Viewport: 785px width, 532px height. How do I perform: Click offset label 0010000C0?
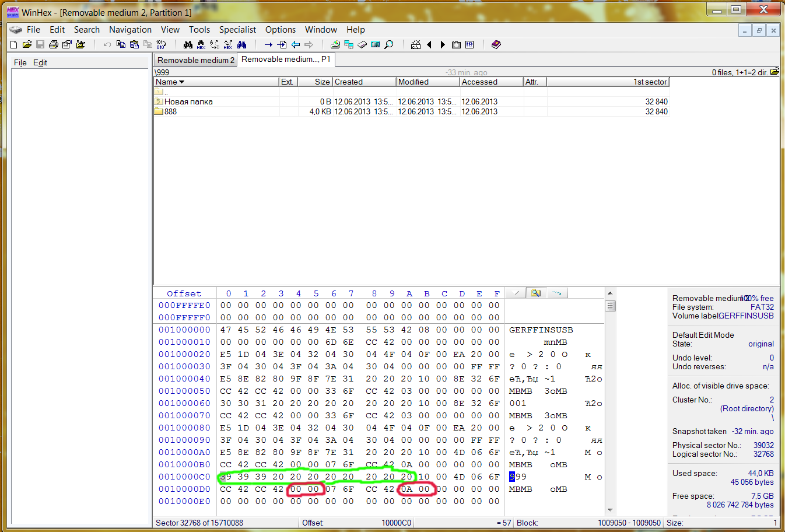(x=184, y=477)
